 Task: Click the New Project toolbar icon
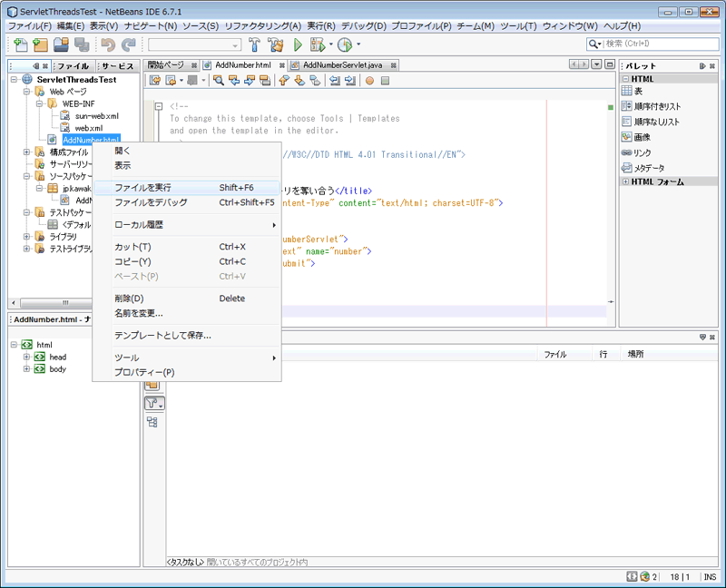(x=41, y=44)
